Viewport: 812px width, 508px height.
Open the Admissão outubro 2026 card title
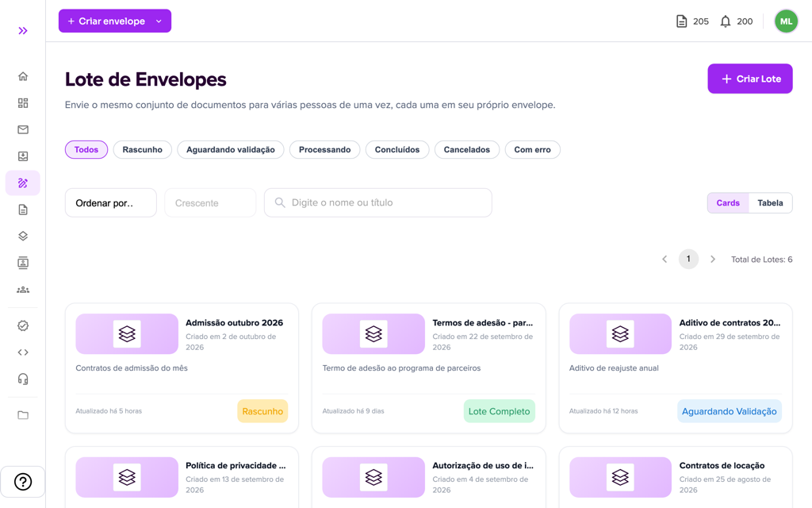click(234, 322)
